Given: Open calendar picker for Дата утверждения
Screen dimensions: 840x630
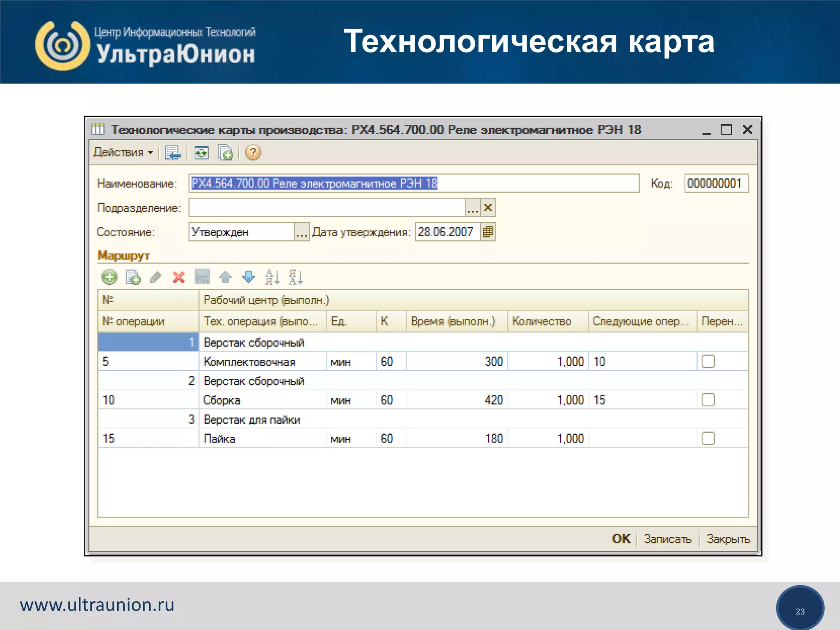Looking at the screenshot, I should point(488,232).
